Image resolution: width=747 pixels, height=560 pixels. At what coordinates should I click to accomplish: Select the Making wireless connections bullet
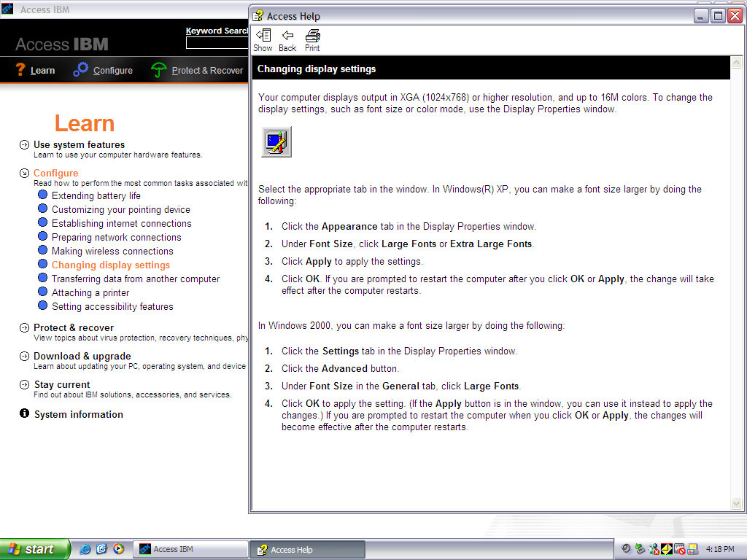click(43, 251)
